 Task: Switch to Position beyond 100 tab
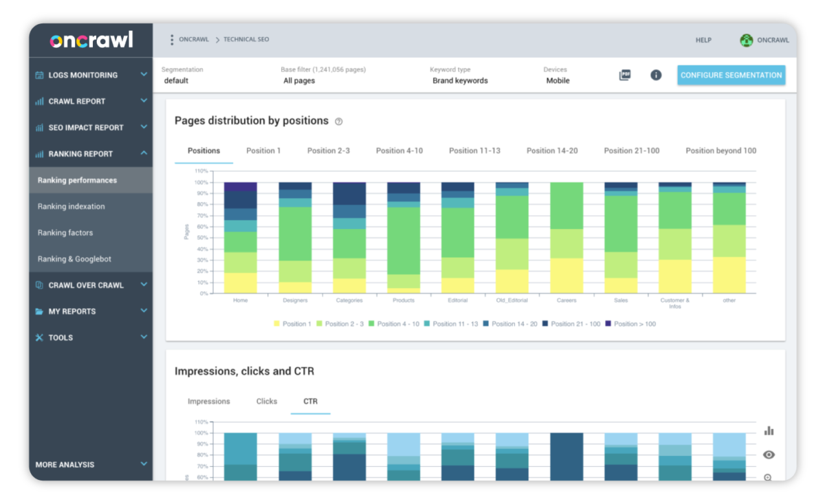pyautogui.click(x=721, y=151)
